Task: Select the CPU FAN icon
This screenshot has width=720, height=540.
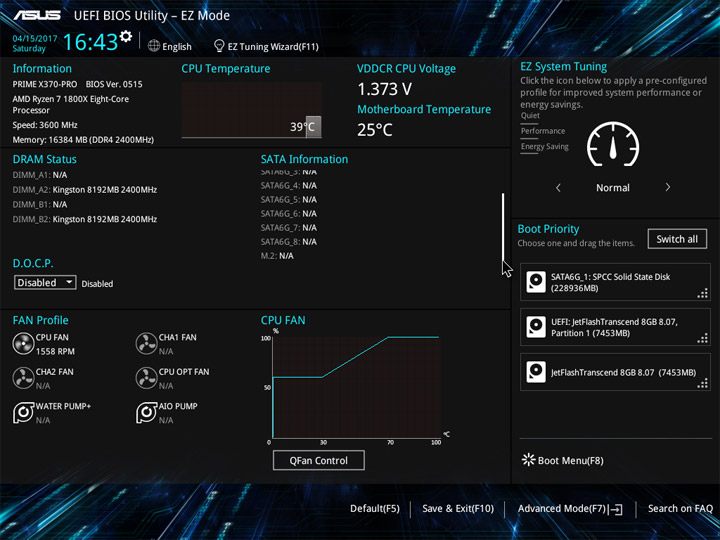Action: pos(23,344)
